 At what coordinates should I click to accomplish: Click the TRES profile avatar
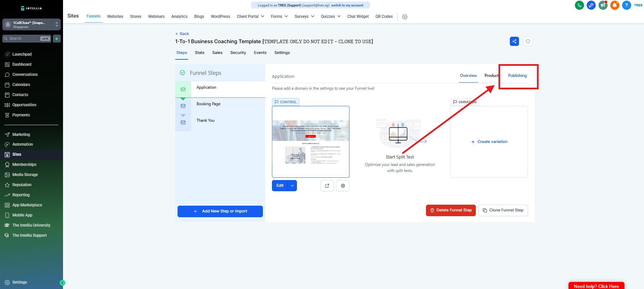click(638, 5)
